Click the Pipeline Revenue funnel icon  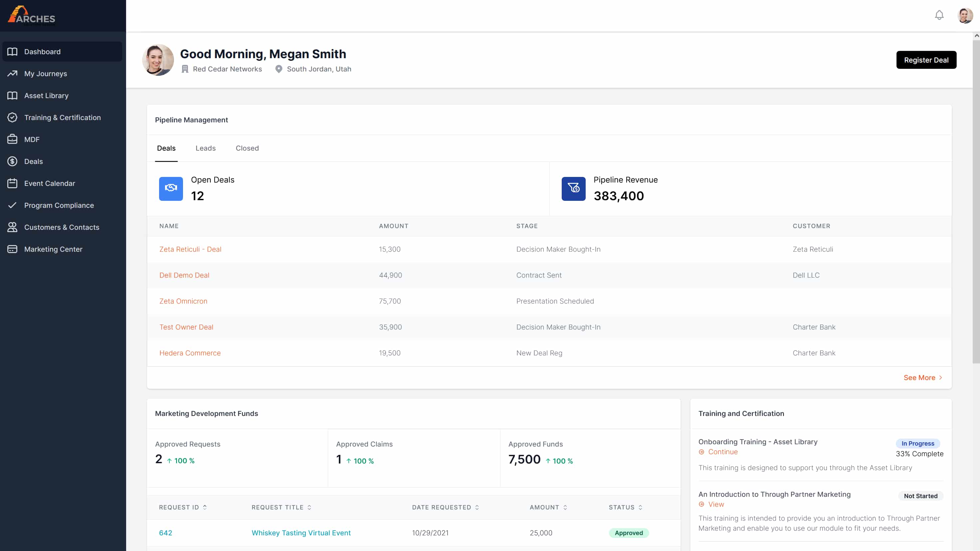[x=573, y=189]
